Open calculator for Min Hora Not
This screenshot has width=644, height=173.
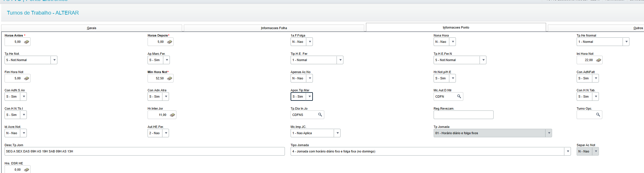pyautogui.click(x=170, y=79)
